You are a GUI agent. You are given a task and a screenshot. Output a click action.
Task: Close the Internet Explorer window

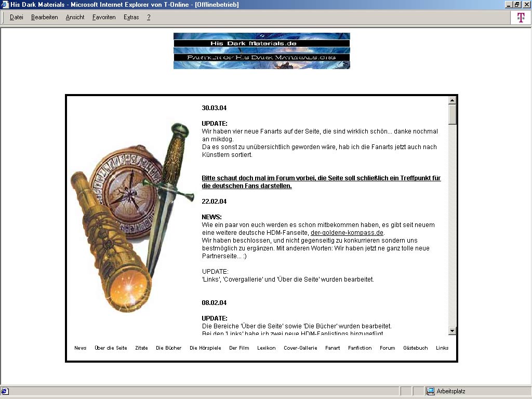(x=526, y=4)
